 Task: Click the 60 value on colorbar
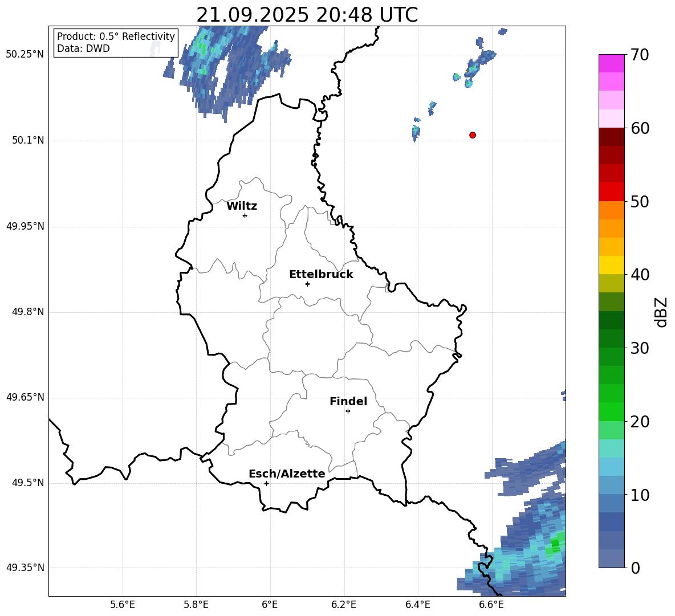[x=640, y=128]
